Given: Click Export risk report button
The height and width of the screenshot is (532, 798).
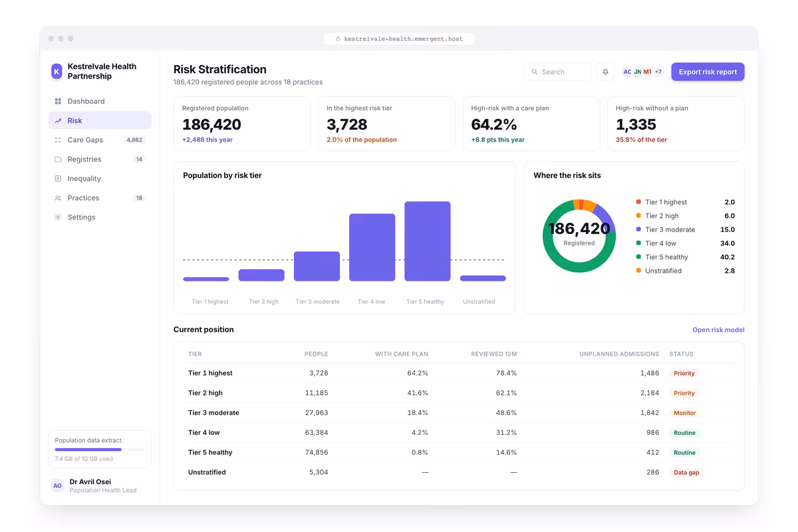Looking at the screenshot, I should 708,72.
